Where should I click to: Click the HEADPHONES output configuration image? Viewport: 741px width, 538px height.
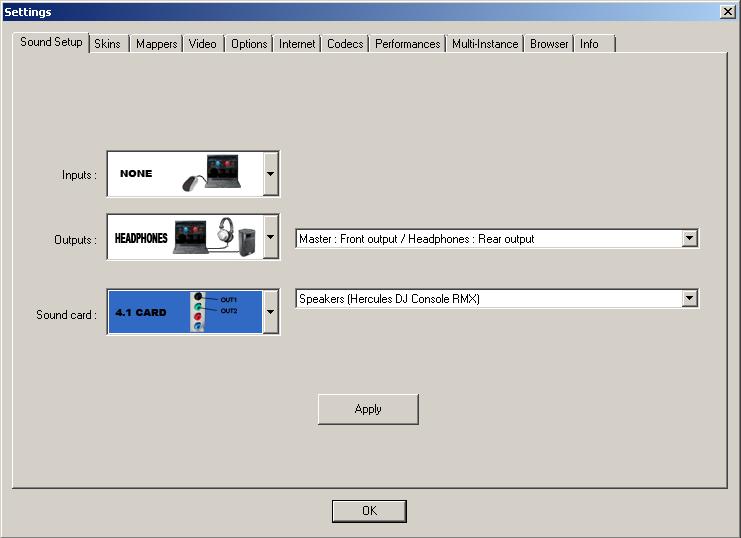pos(185,236)
